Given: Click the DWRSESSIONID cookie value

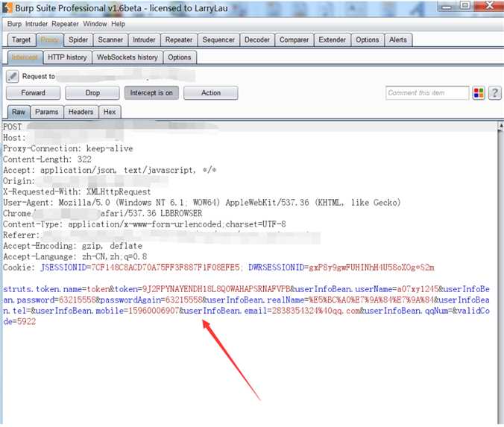Looking at the screenshot, I should [371, 268].
